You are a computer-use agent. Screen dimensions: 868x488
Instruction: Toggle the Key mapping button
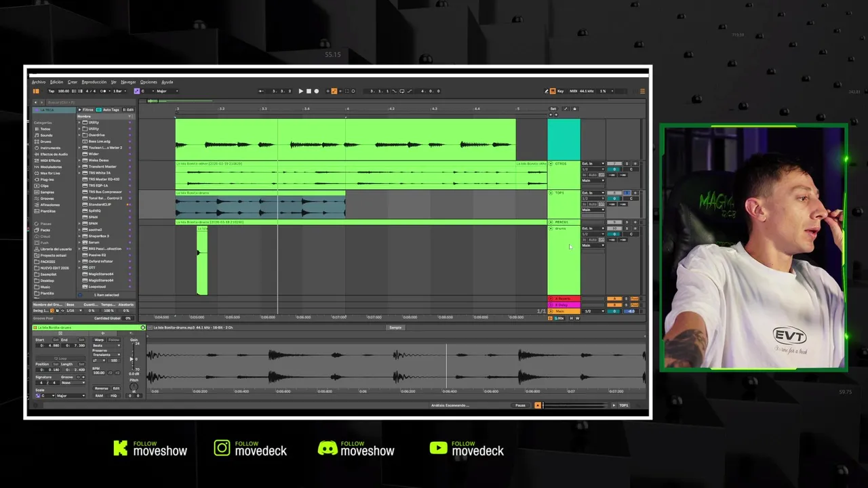(x=560, y=91)
